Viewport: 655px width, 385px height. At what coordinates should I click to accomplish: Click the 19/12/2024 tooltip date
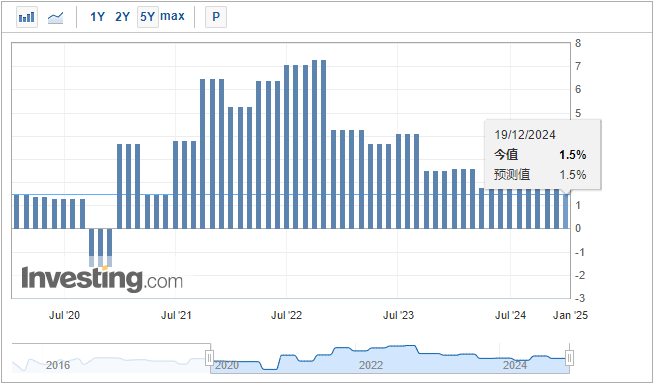pyautogui.click(x=525, y=135)
